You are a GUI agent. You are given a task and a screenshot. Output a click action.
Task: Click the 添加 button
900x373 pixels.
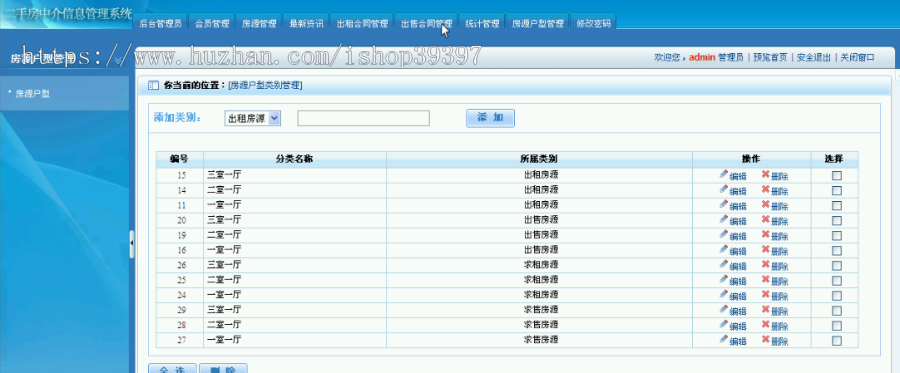click(490, 118)
